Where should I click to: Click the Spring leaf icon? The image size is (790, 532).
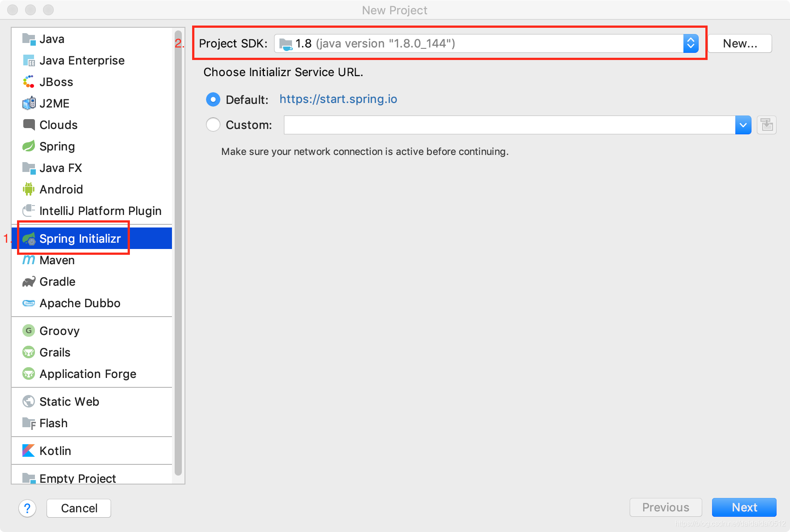(29, 146)
